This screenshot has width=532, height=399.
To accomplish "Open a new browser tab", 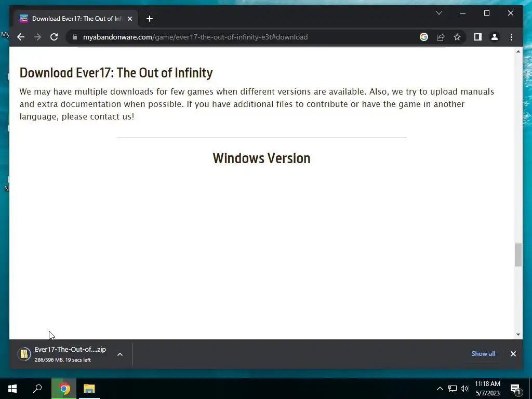I will [149, 19].
